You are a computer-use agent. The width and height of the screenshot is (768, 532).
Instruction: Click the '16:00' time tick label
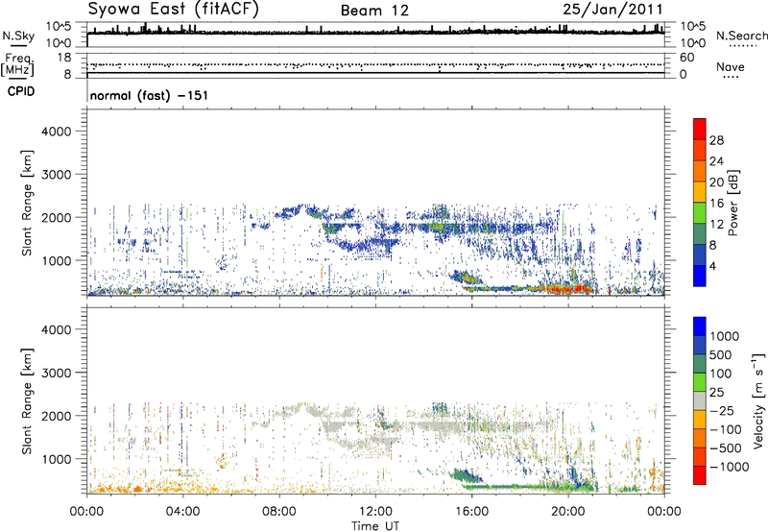[471, 512]
